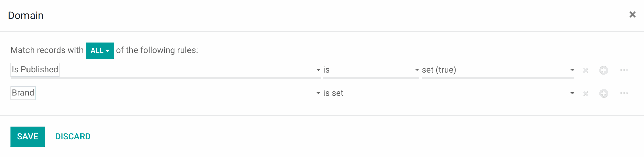Delete the Is Published rule

[586, 70]
